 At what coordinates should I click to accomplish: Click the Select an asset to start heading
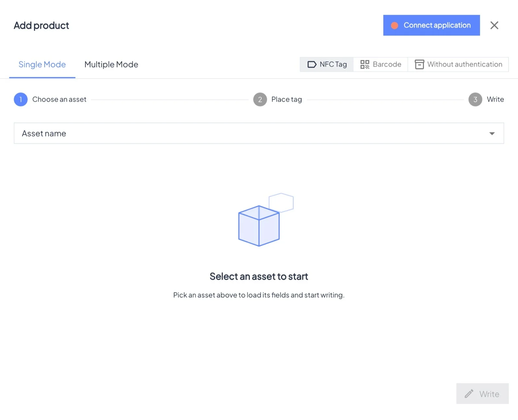pos(259,276)
